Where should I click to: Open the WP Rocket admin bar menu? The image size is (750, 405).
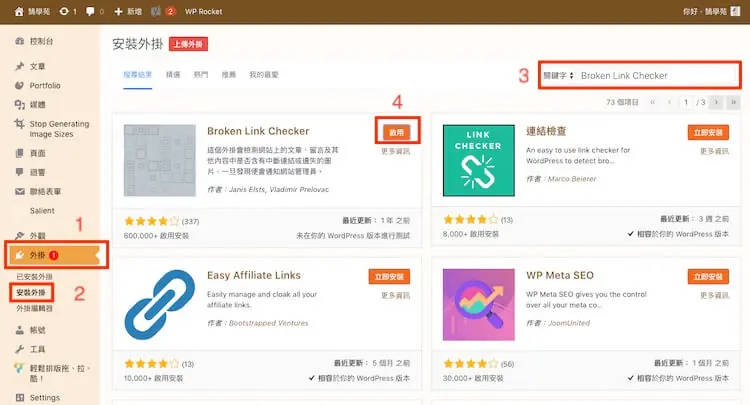pos(204,11)
